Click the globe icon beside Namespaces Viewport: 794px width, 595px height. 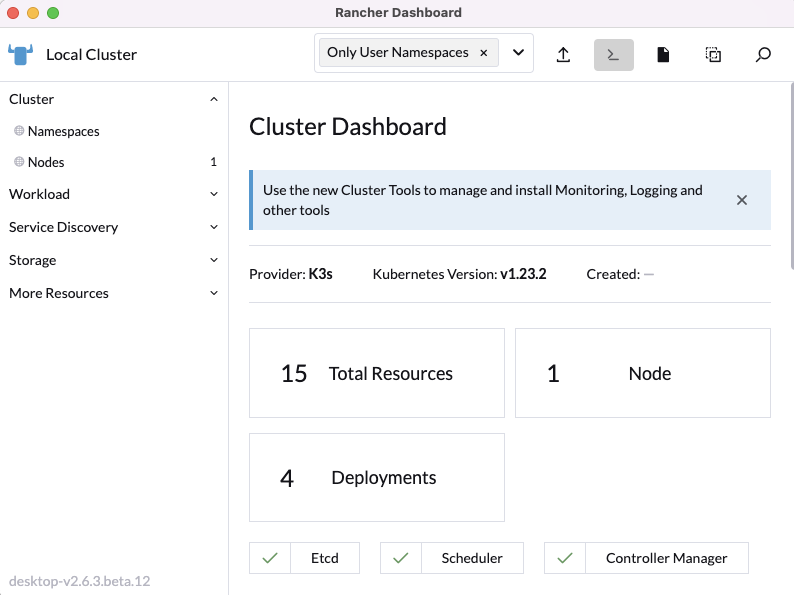click(x=19, y=131)
